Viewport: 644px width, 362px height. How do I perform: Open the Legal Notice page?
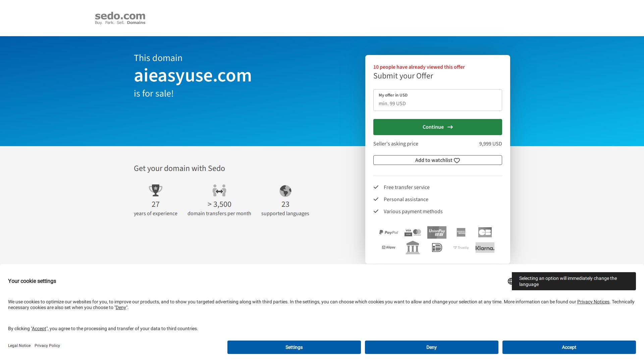[19, 345]
